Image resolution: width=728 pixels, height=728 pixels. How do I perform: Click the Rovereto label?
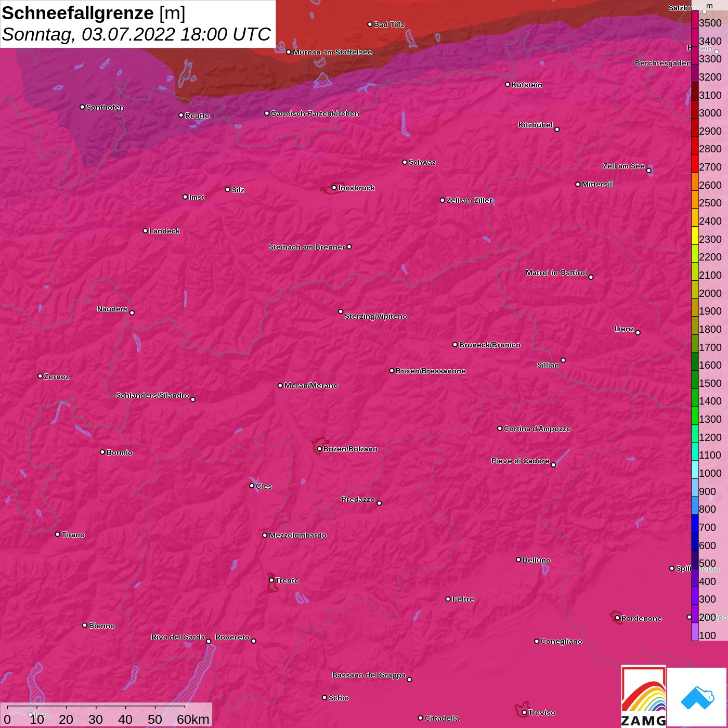click(x=232, y=637)
